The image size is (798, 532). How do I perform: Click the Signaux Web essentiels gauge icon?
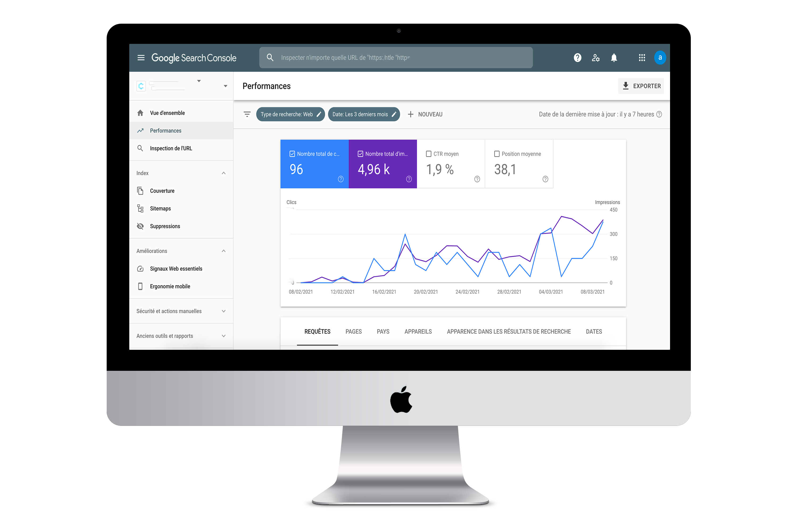tap(140, 268)
